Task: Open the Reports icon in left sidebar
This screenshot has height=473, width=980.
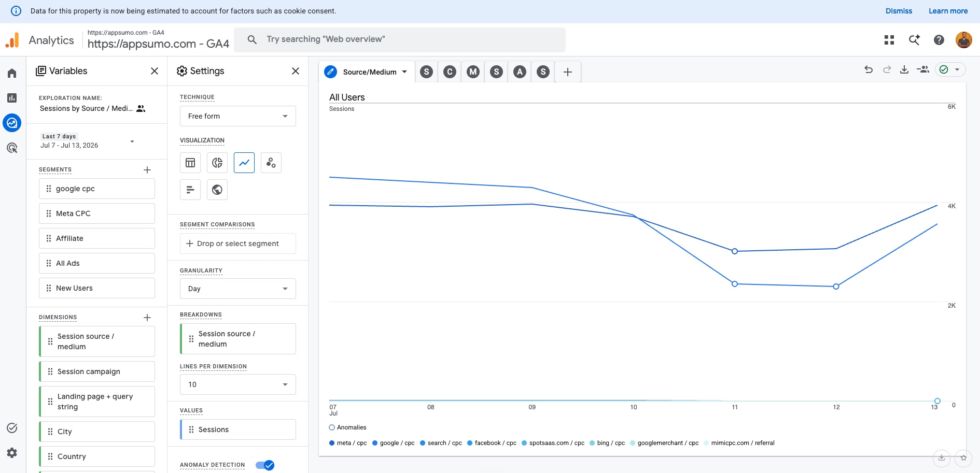Action: point(12,98)
